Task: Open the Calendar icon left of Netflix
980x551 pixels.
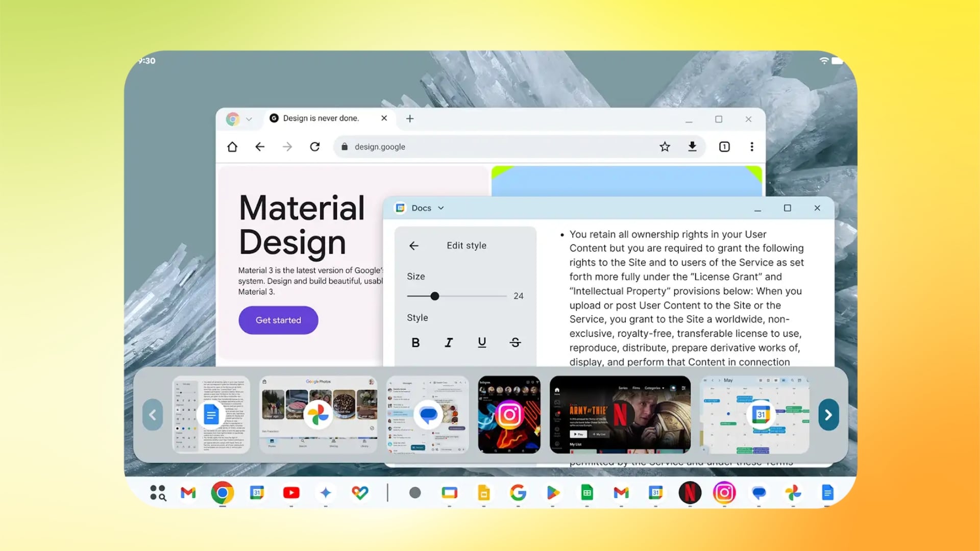Action: point(656,493)
